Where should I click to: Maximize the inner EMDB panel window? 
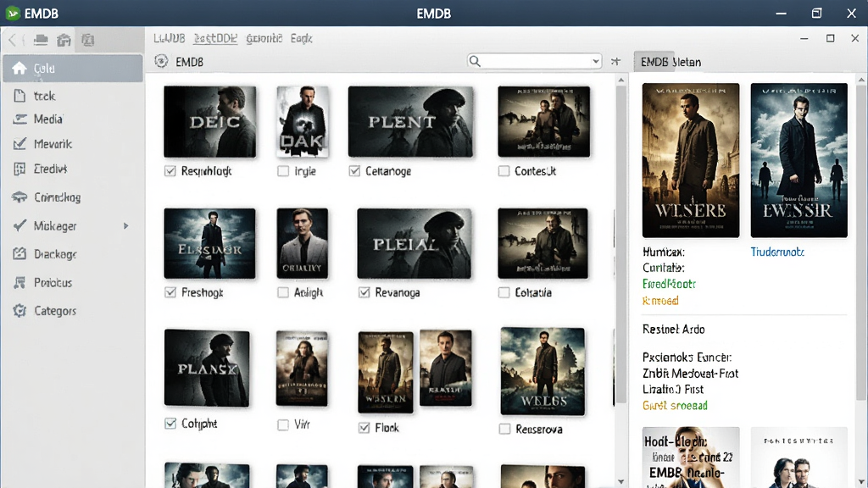click(831, 38)
